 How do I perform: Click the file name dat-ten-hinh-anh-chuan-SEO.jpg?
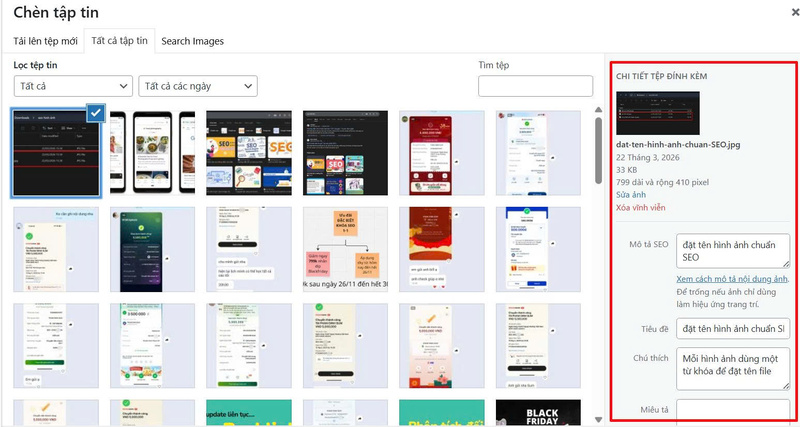(678, 144)
